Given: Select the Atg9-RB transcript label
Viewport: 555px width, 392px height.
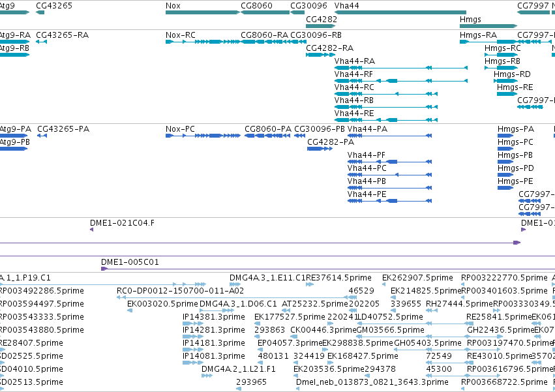Looking at the screenshot, I should pos(14,48).
